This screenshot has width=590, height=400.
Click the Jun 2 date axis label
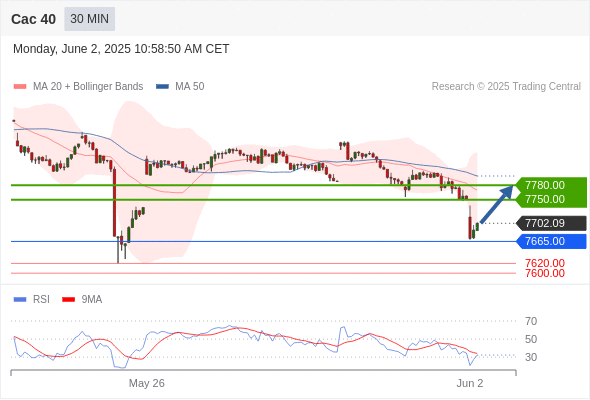click(x=470, y=383)
